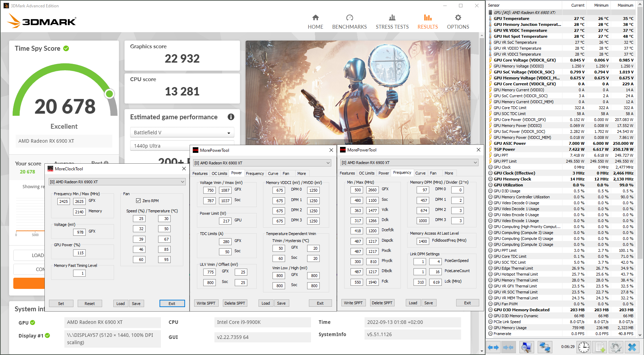Image resolution: width=644 pixels, height=355 pixels.
Task: Click the Reset button in MoreClockTool
Action: click(x=90, y=304)
